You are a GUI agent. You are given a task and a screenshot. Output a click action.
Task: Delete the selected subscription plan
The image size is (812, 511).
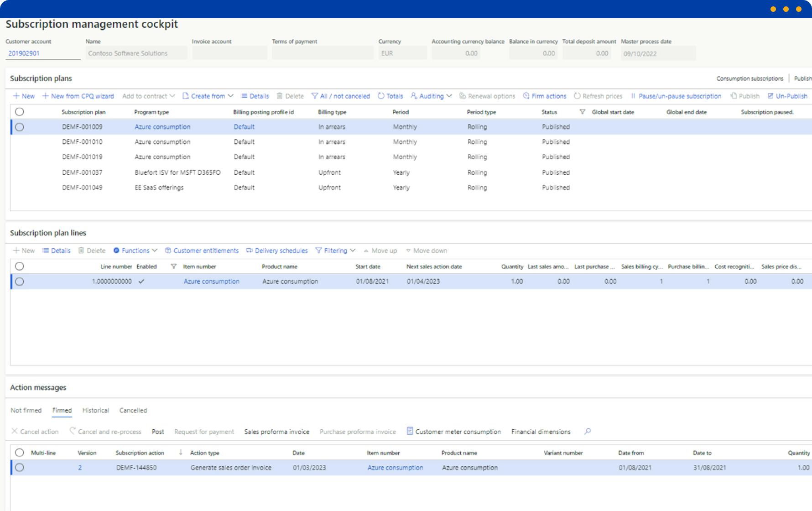click(x=291, y=96)
